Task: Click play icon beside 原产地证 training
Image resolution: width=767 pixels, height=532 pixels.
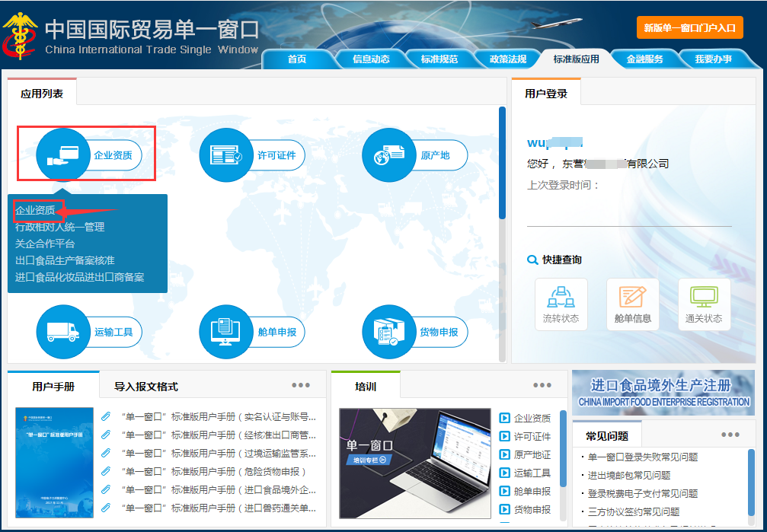Action: [504, 454]
